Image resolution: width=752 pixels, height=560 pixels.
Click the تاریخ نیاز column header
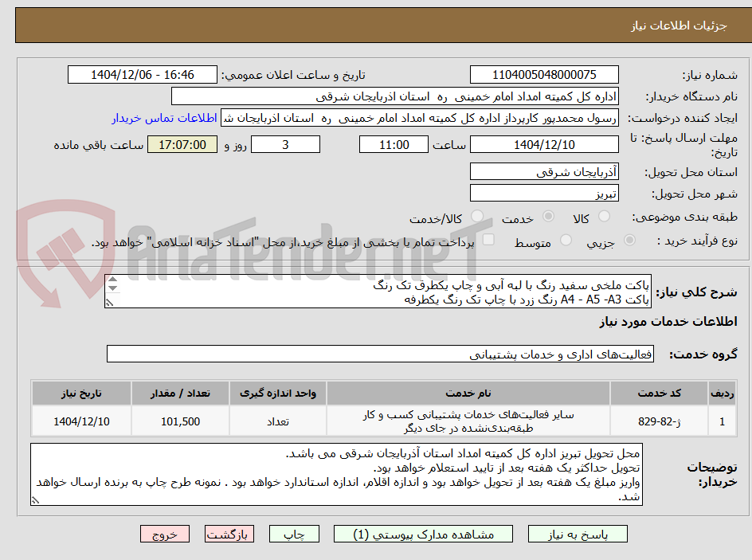click(81, 394)
